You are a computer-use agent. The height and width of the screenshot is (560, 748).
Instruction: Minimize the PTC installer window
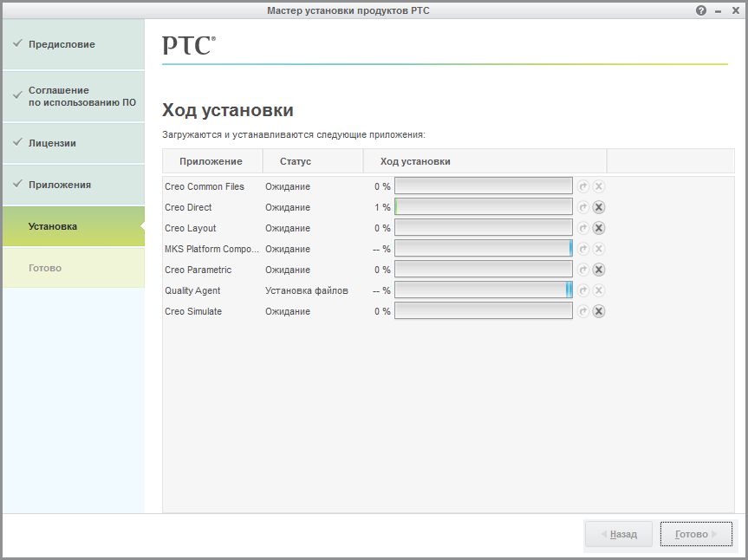pos(718,11)
